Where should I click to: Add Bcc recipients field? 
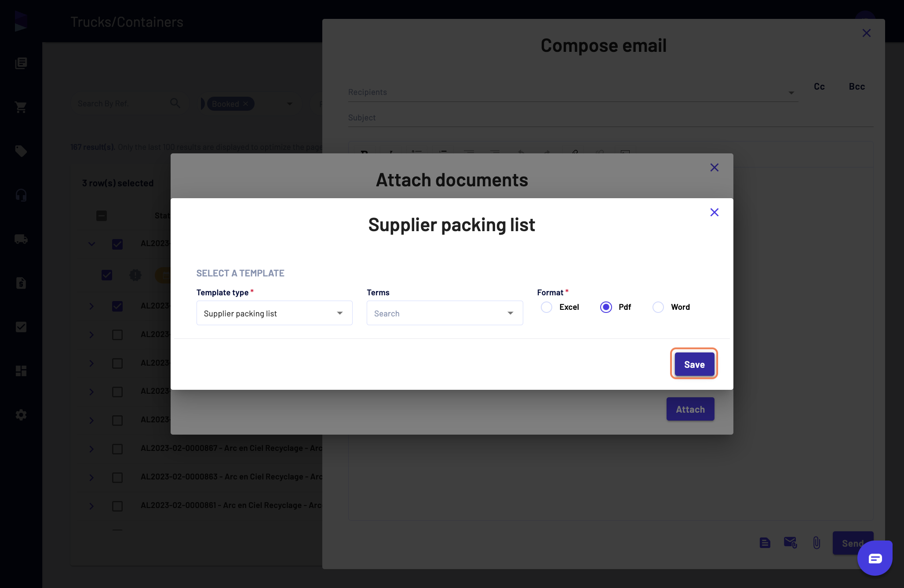click(x=857, y=87)
